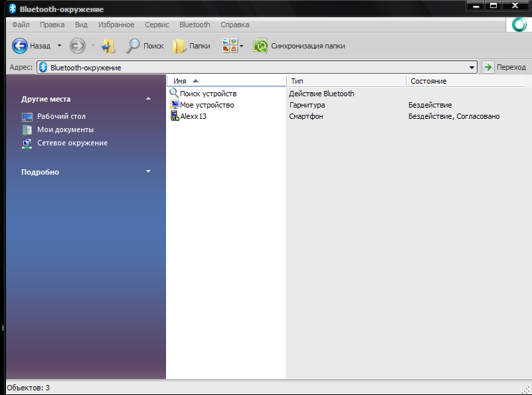
Task: Expand the Details (Подробно) section
Action: pos(149,172)
